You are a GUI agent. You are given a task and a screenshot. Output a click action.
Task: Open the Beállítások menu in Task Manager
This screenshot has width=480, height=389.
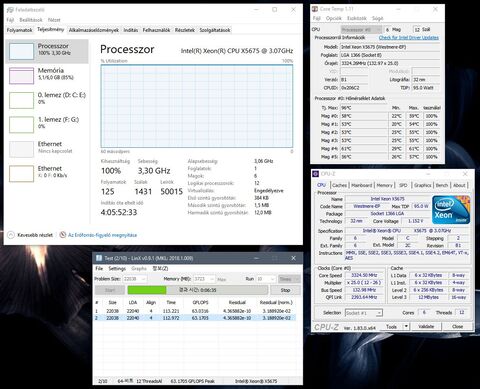(x=31, y=20)
